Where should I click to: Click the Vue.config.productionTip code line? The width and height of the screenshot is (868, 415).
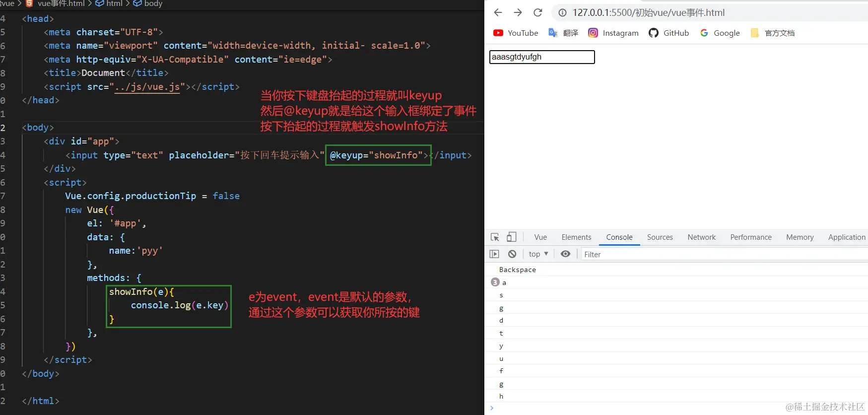pyautogui.click(x=152, y=196)
